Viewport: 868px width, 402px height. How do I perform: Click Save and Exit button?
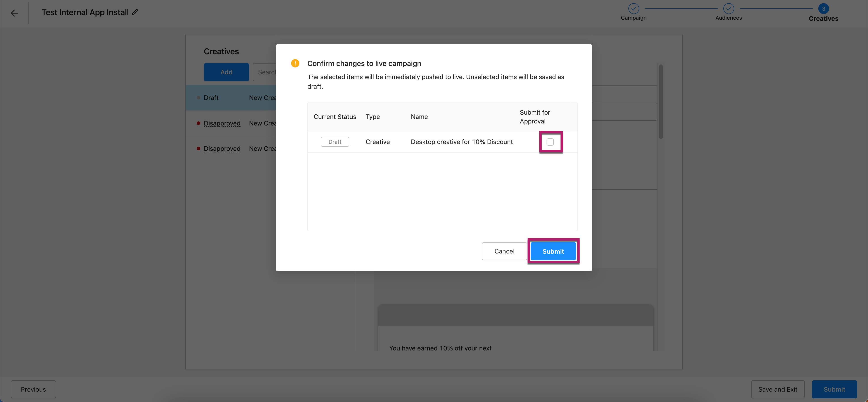778,390
